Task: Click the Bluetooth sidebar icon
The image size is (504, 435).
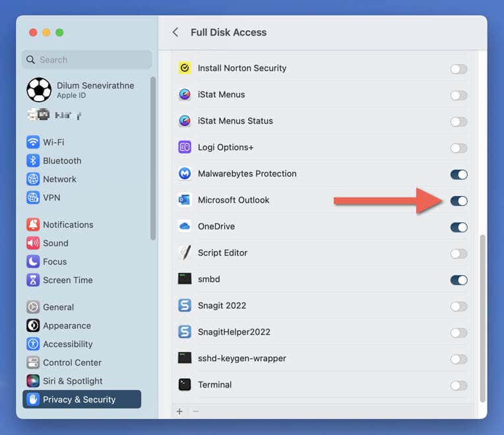Action: 33,160
